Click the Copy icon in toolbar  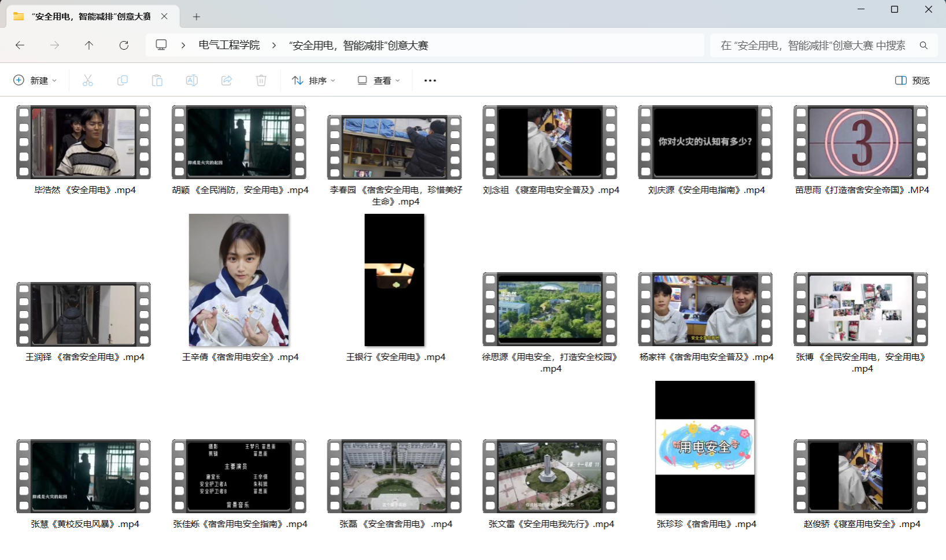click(123, 80)
